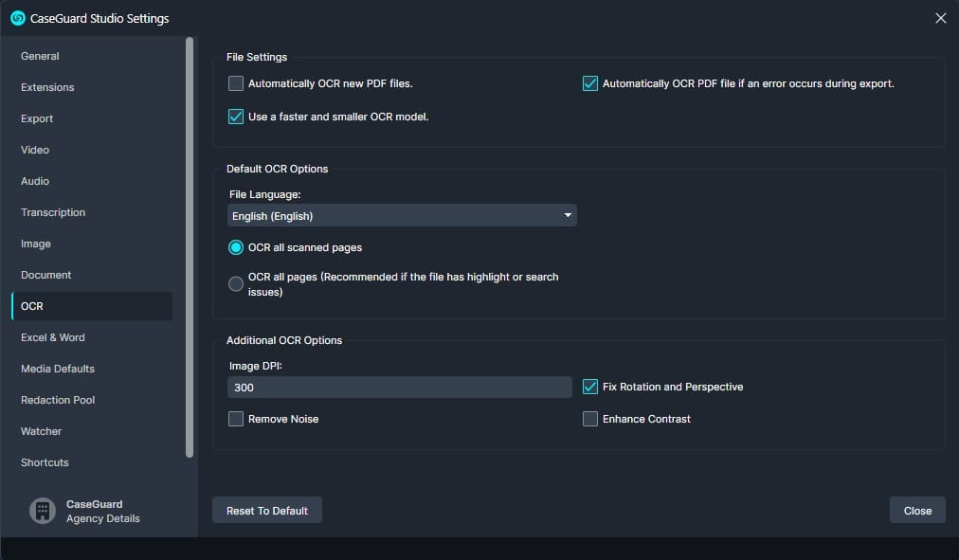Check the Enhance Contrast option

tap(590, 419)
